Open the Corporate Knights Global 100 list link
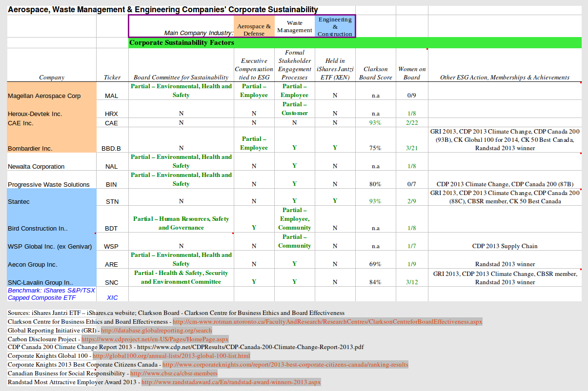The width and height of the screenshot is (588, 391). 171,356
